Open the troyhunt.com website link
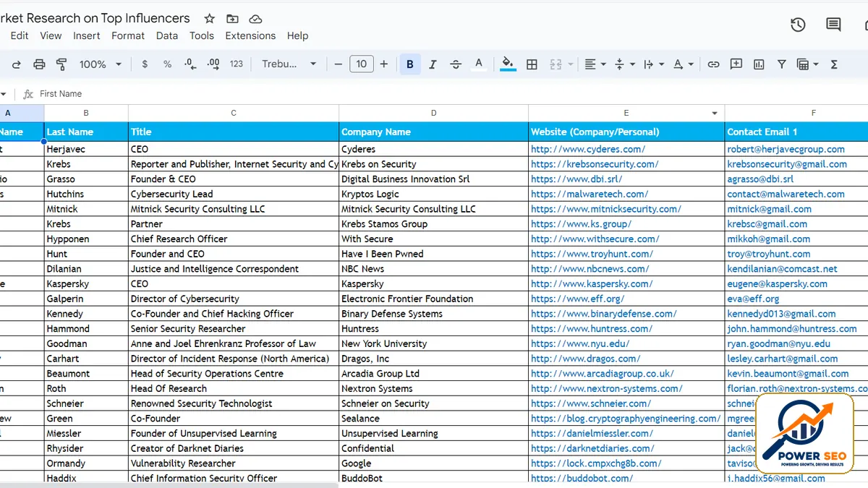 pyautogui.click(x=592, y=254)
